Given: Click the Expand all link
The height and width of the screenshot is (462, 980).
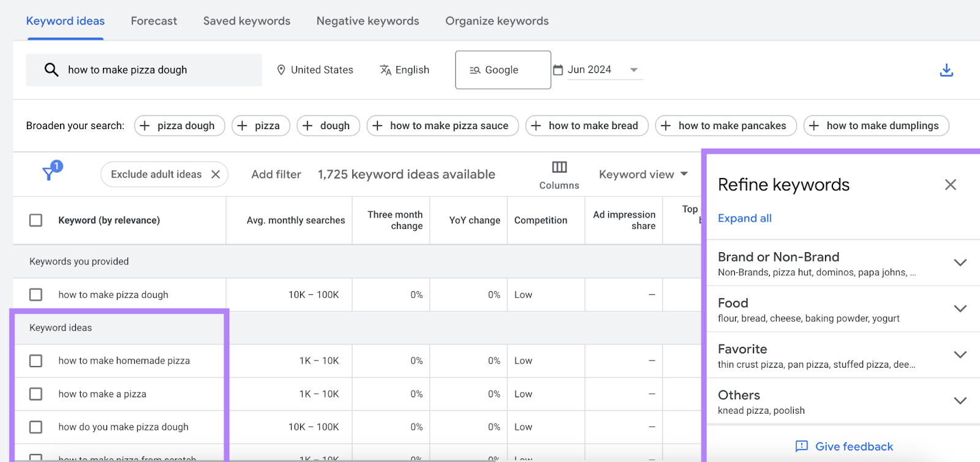Looking at the screenshot, I should (x=744, y=218).
